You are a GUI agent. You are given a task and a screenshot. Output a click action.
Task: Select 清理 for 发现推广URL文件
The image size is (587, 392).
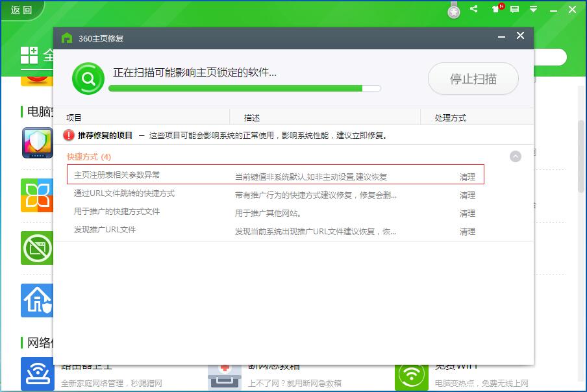click(467, 231)
